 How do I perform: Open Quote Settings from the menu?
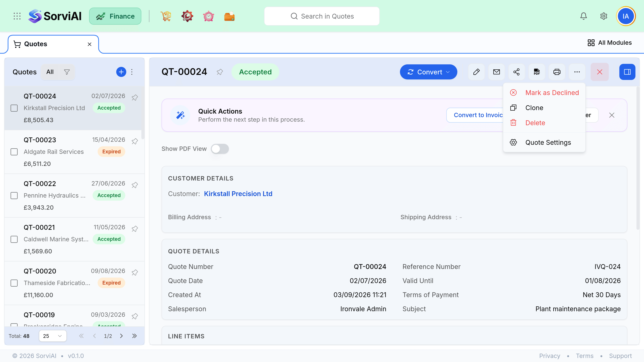tap(544, 142)
